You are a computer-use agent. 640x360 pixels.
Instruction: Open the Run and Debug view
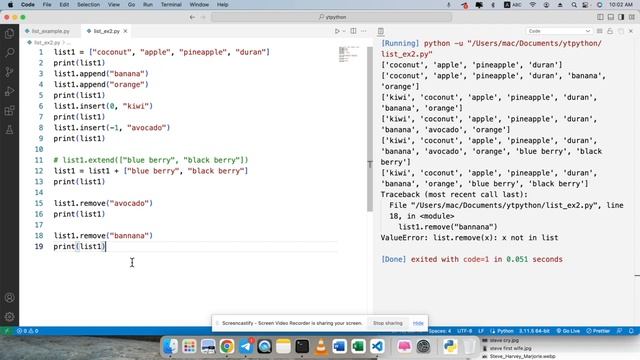[x=9, y=91]
